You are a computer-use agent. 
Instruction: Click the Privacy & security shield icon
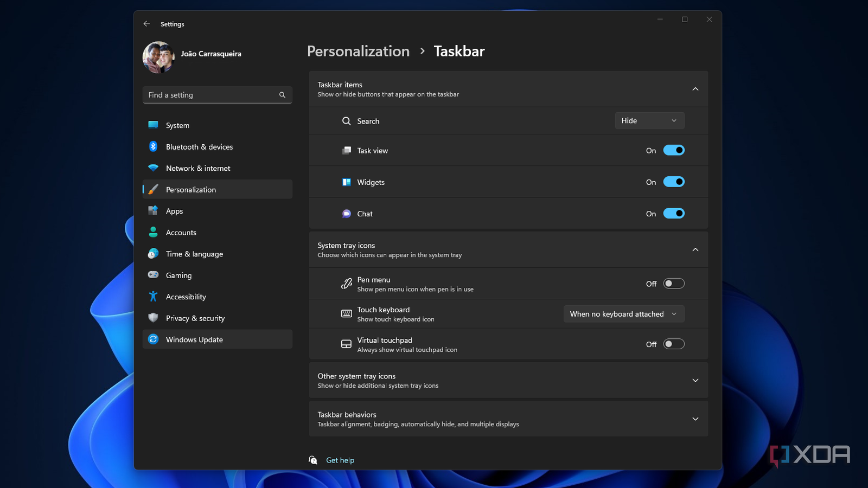pos(153,318)
